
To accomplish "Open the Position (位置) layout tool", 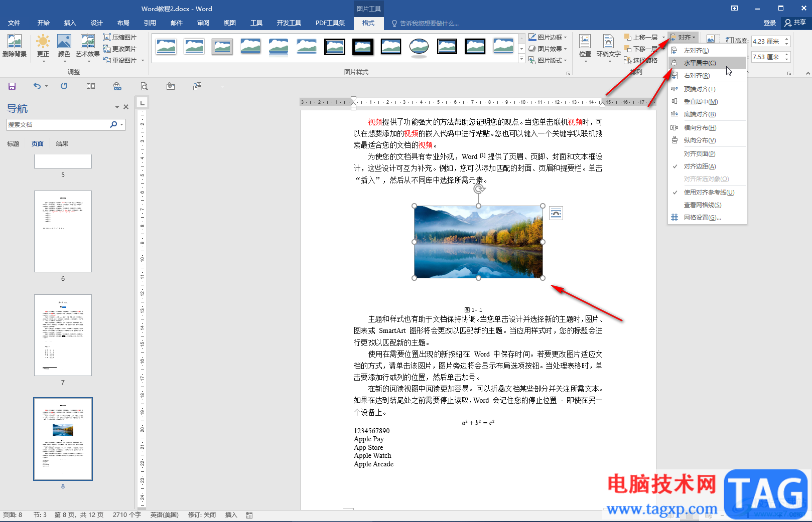I will point(585,48).
